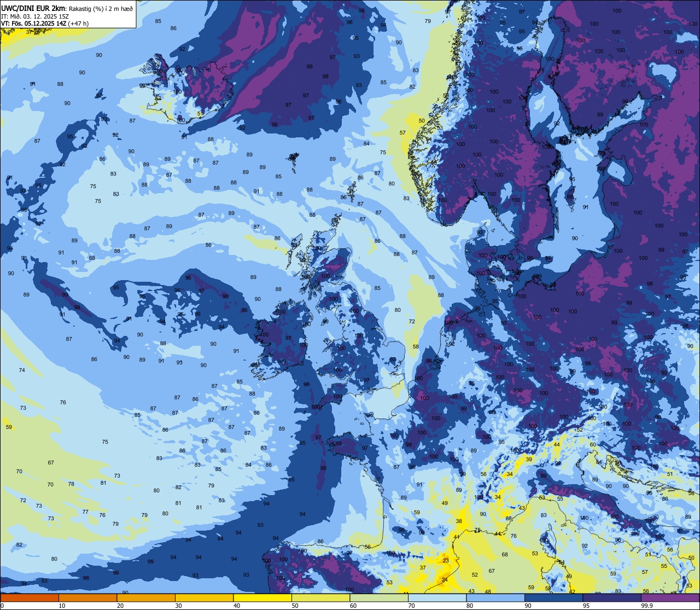Click the "24" humidity value on the Spanish coast

(445, 580)
